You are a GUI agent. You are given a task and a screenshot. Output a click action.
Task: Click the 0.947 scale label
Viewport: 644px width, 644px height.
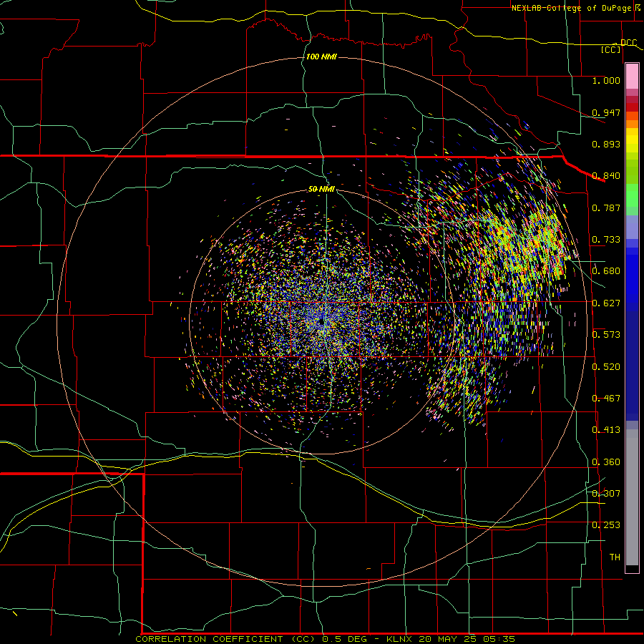606,112
